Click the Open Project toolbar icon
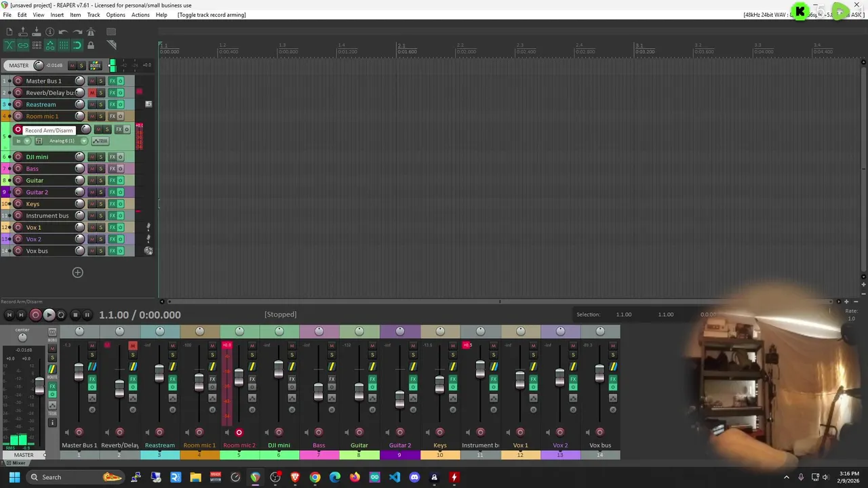 click(22, 32)
